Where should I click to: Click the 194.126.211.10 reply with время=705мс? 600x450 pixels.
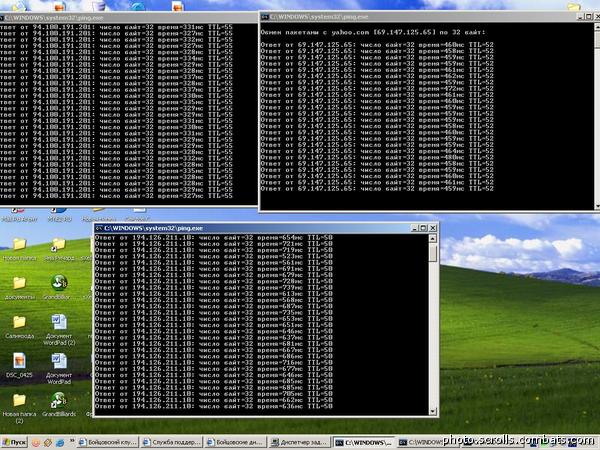(214, 394)
